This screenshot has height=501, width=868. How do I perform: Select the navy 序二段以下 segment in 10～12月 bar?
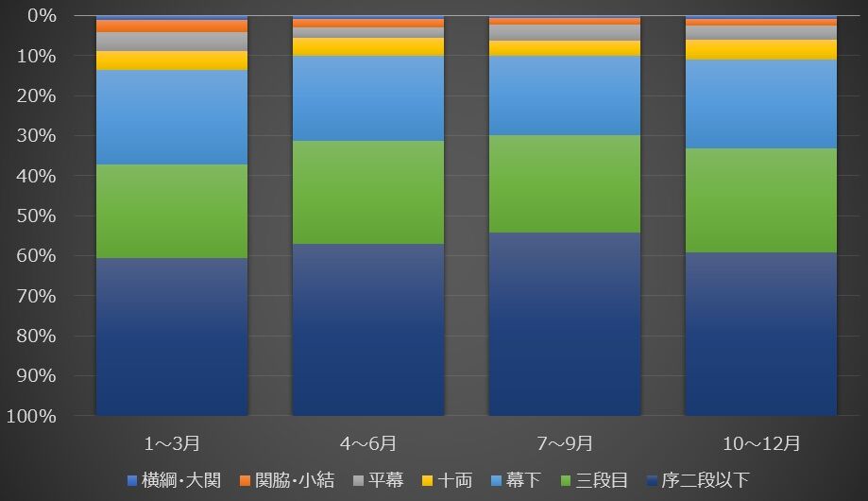[x=761, y=335]
